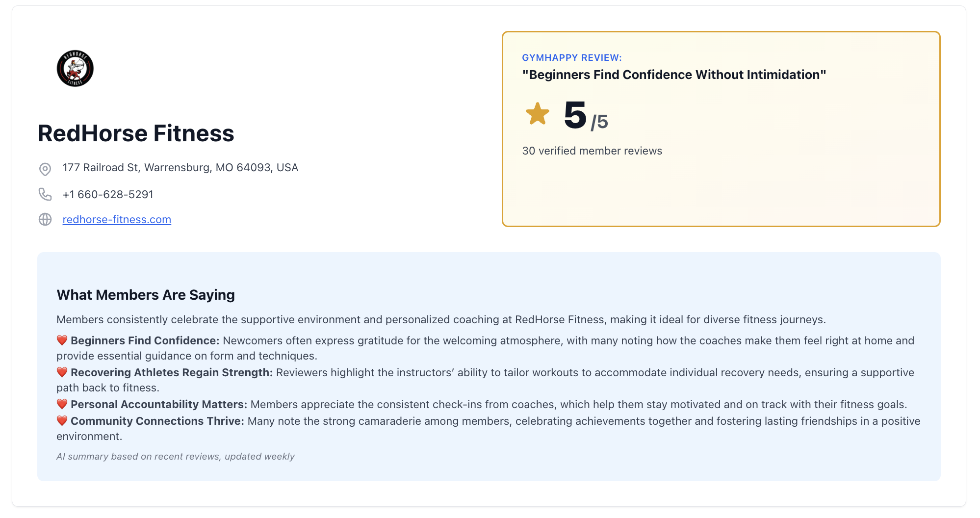Click the heart beside Community Connections Thrive

click(62, 421)
